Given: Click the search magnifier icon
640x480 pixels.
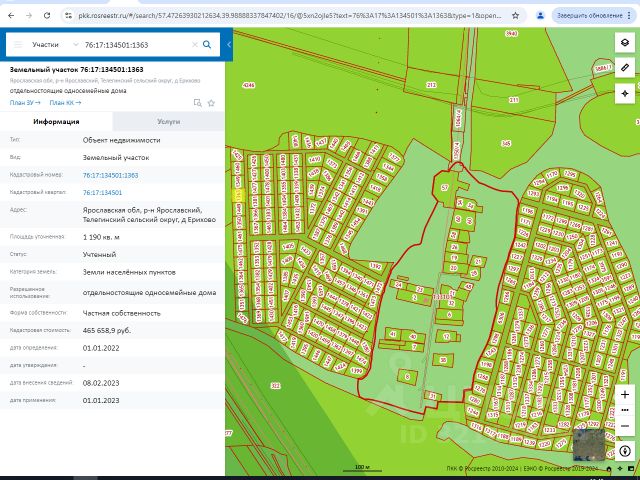Looking at the screenshot, I should pyautogui.click(x=207, y=45).
